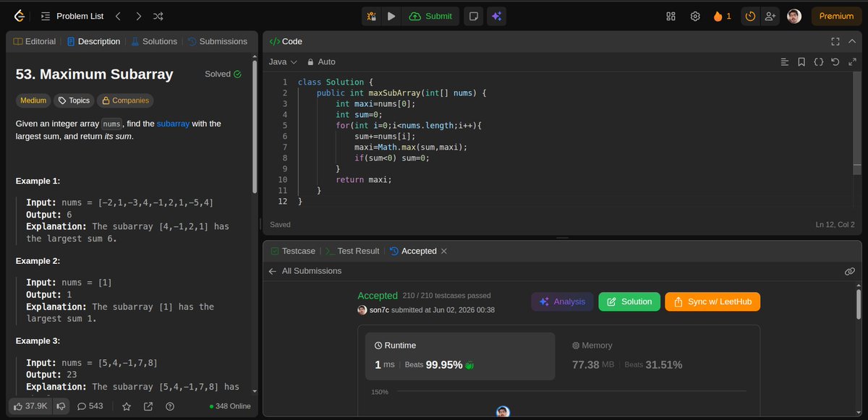This screenshot has width=868, height=420.
Task: Switch to the Testcase tab
Action: [293, 251]
